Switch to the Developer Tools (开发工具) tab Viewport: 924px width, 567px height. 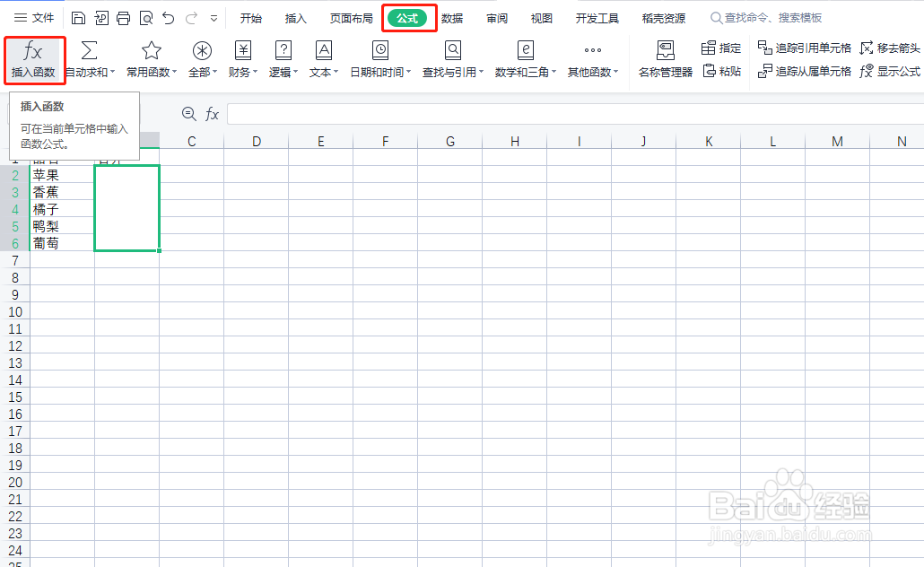(x=597, y=18)
